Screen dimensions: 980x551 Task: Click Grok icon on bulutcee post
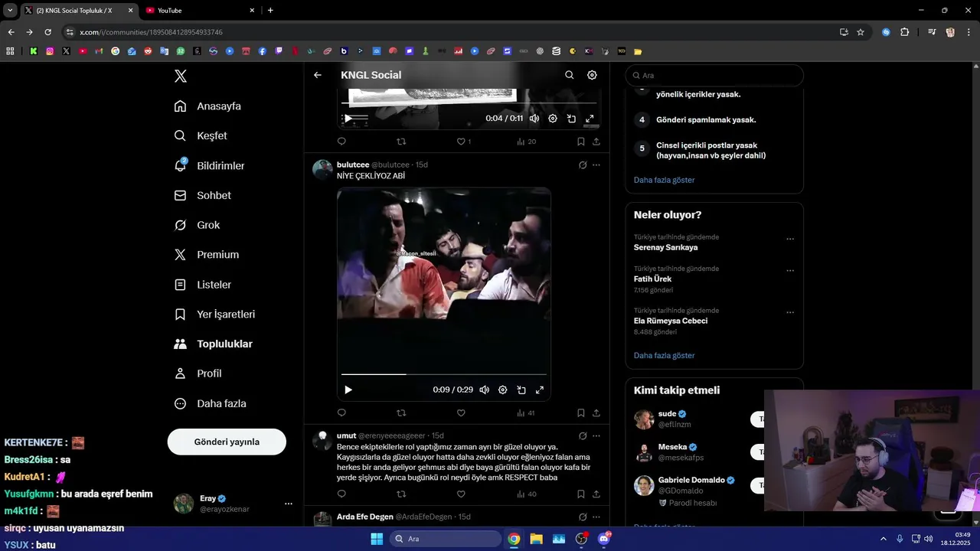pos(583,165)
